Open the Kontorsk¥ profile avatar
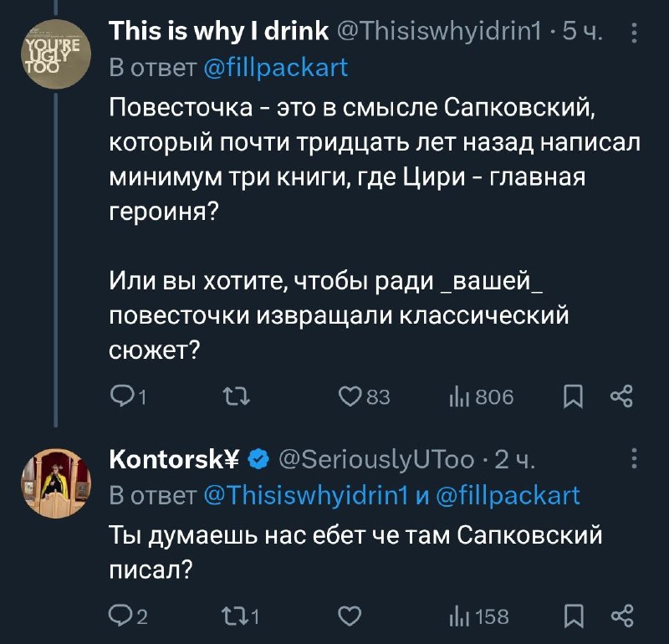 click(x=56, y=483)
